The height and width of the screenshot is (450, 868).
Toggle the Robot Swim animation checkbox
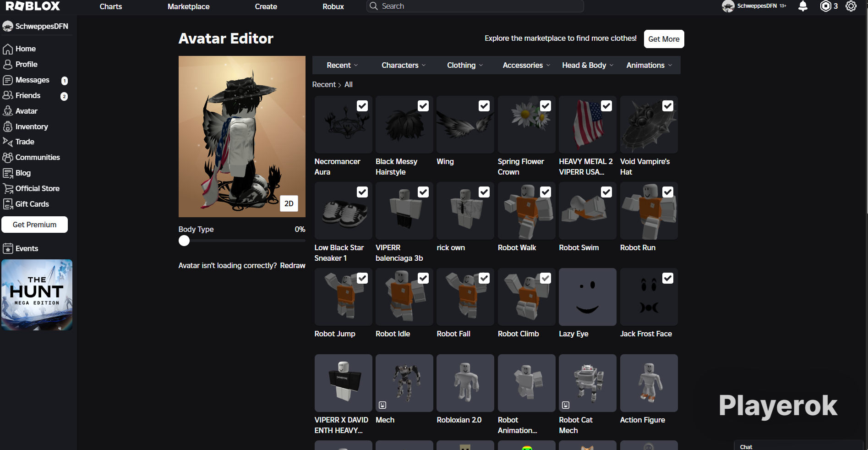606,192
